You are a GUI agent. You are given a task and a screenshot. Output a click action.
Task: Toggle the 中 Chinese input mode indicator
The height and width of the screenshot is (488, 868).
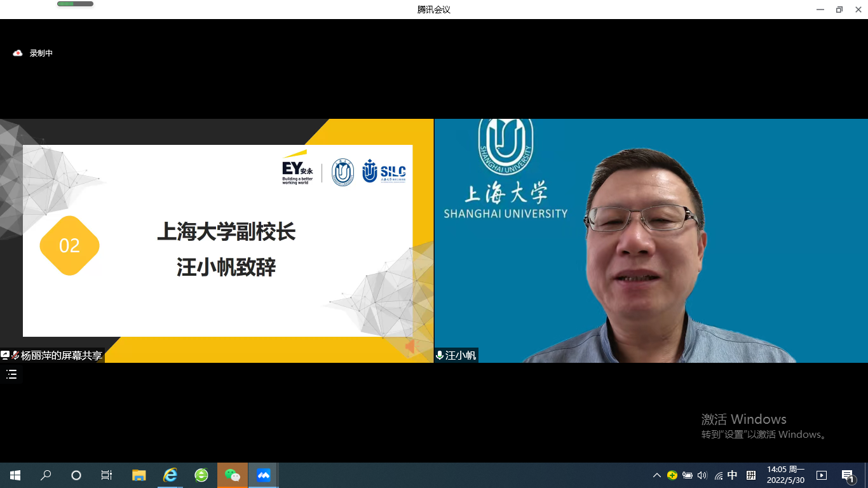point(733,475)
